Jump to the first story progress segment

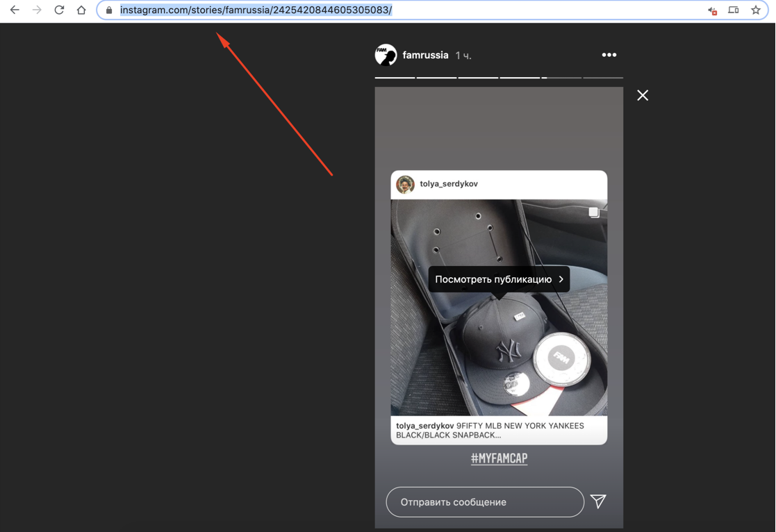[x=395, y=77]
